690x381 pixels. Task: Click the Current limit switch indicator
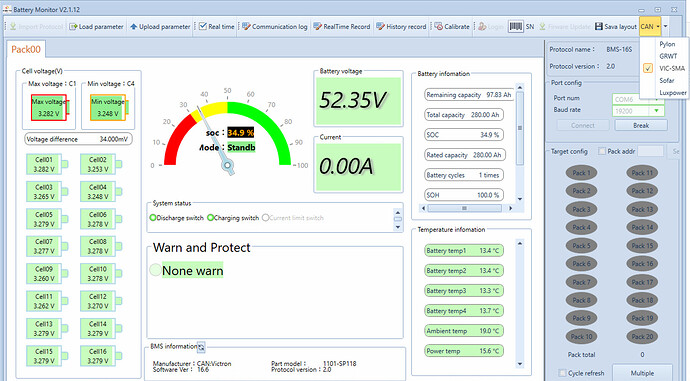[x=265, y=218]
